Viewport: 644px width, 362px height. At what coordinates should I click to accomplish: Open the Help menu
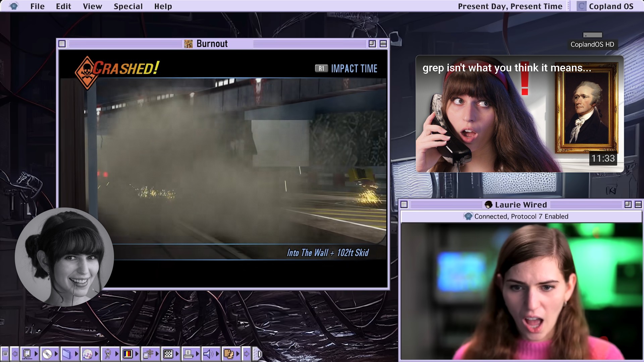tap(163, 6)
